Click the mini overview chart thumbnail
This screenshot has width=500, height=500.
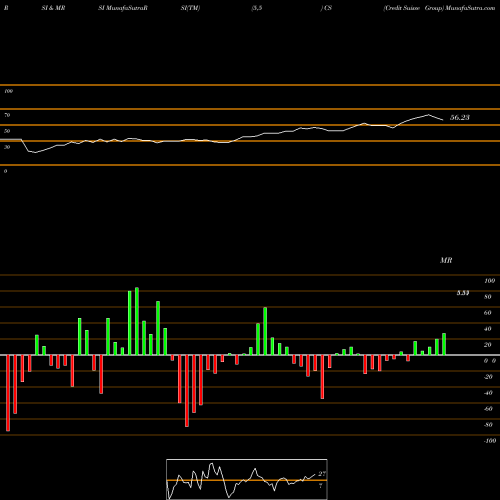pos(247,479)
